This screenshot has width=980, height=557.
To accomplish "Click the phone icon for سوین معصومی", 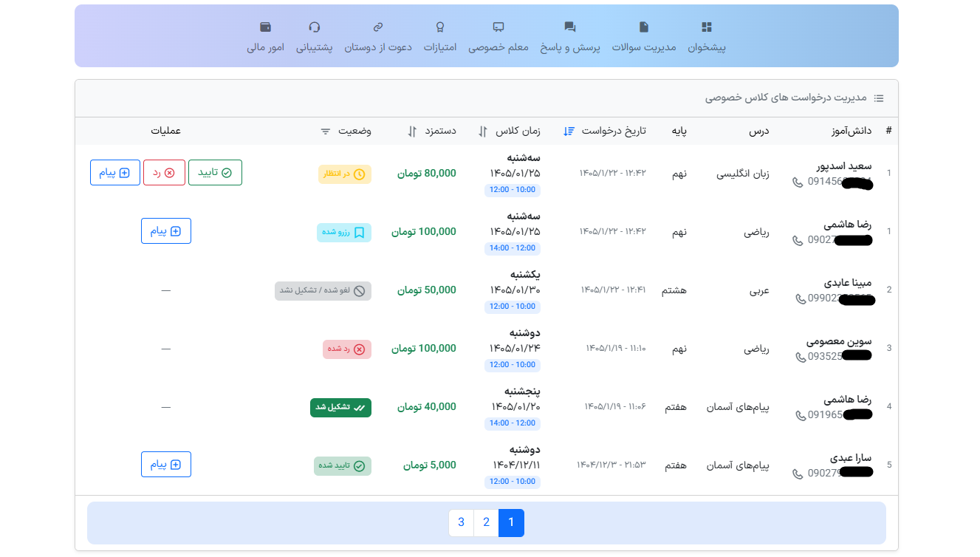I will coord(801,358).
